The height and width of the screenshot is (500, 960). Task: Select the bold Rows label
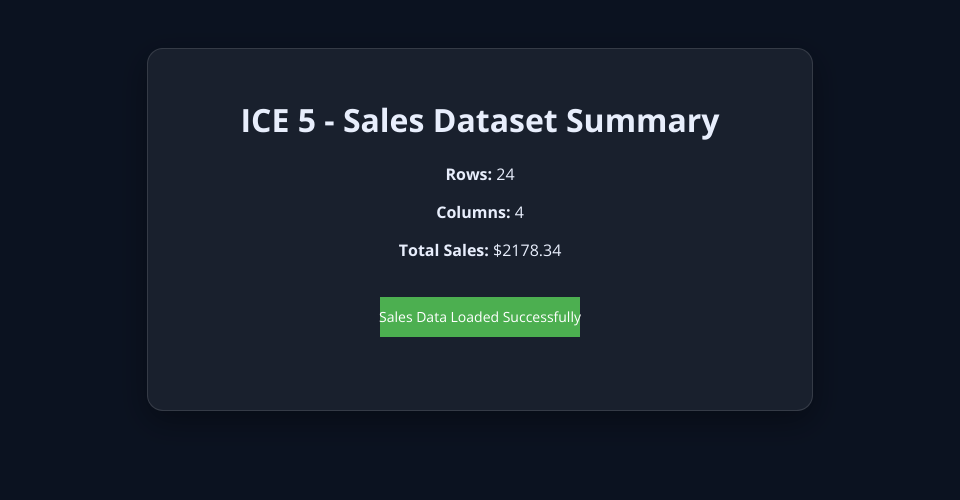click(468, 175)
